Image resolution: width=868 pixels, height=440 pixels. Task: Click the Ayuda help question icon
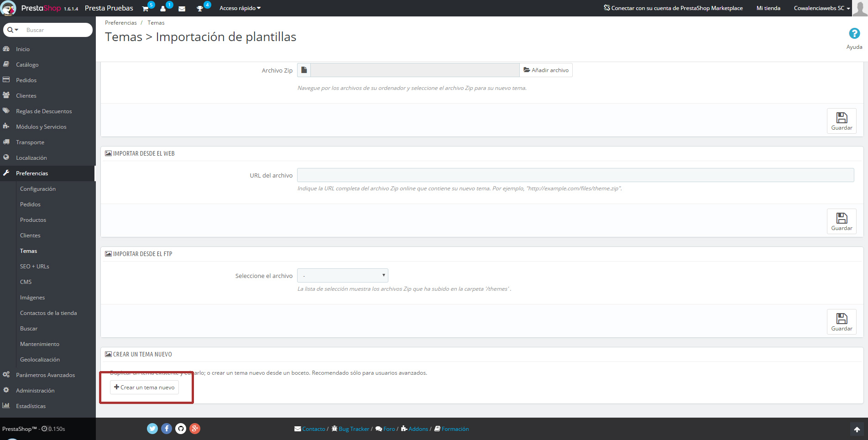[x=854, y=34]
